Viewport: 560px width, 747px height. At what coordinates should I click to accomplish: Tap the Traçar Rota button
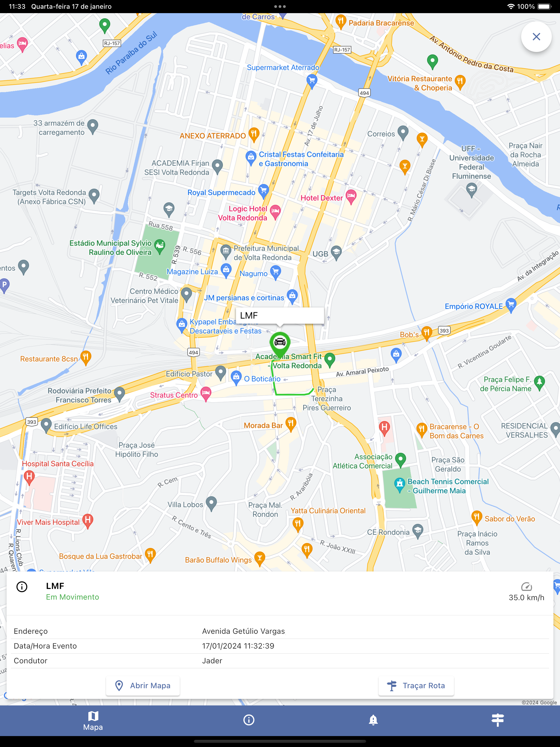416,685
